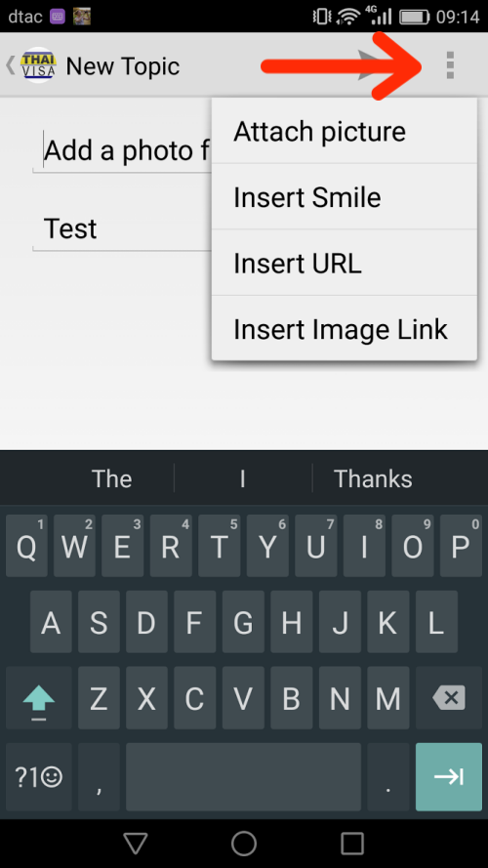Screen dimensions: 488x868
Task: Tap the 'I' word suggestion
Action: (x=243, y=478)
